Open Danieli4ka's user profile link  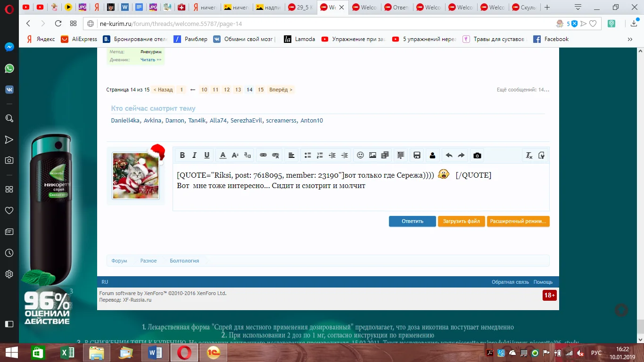point(125,121)
